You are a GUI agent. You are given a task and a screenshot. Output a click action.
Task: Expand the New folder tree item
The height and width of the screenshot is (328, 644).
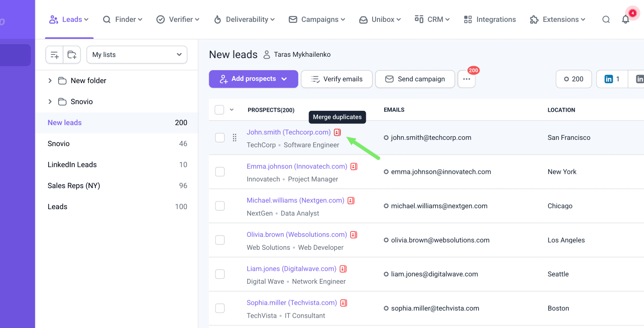coord(50,80)
